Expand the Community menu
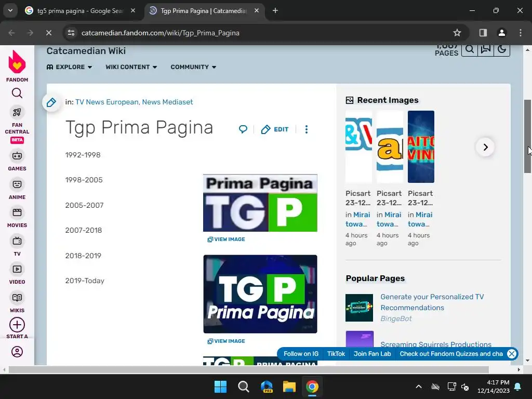The height and width of the screenshot is (399, 532). click(193, 67)
